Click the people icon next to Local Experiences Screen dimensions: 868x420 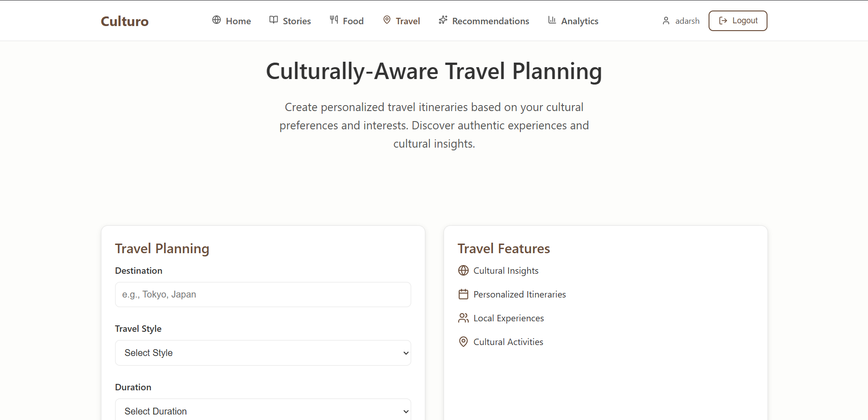(x=463, y=318)
